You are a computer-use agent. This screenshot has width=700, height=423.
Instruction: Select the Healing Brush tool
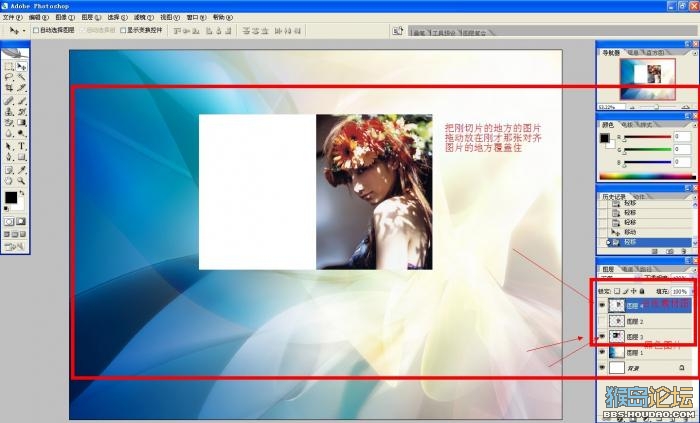pyautogui.click(x=9, y=101)
